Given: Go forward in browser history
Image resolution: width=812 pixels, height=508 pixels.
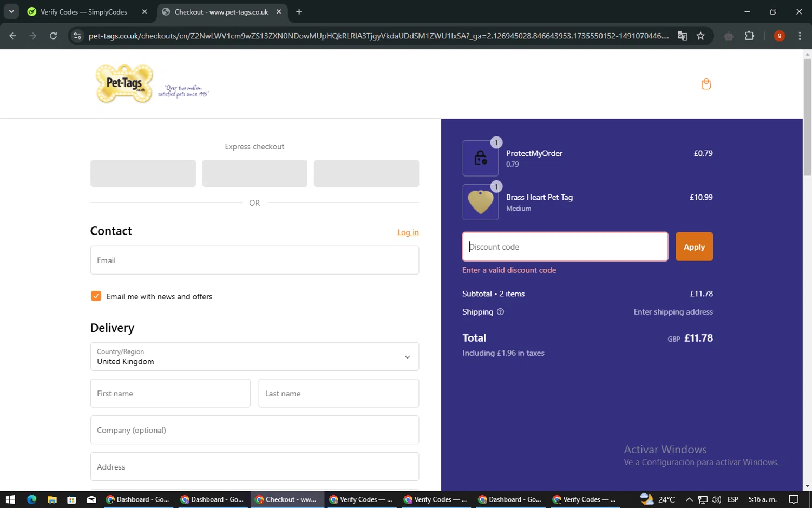Looking at the screenshot, I should tap(33, 36).
